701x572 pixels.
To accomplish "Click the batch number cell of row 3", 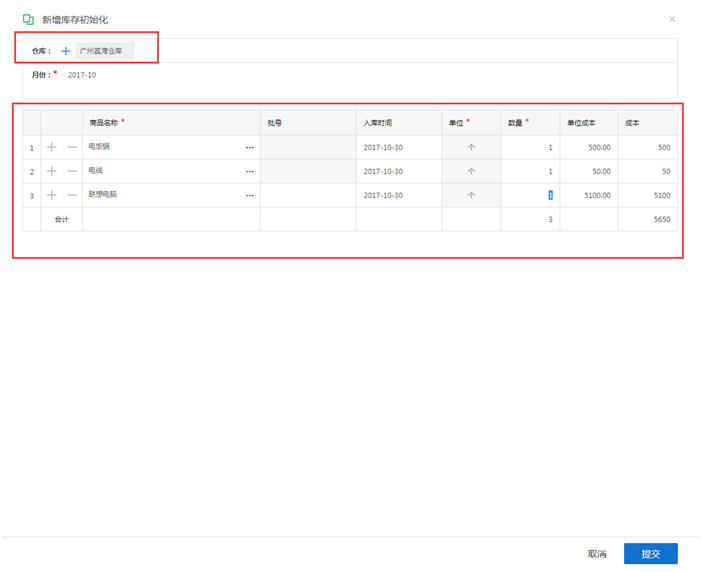I will click(x=308, y=195).
